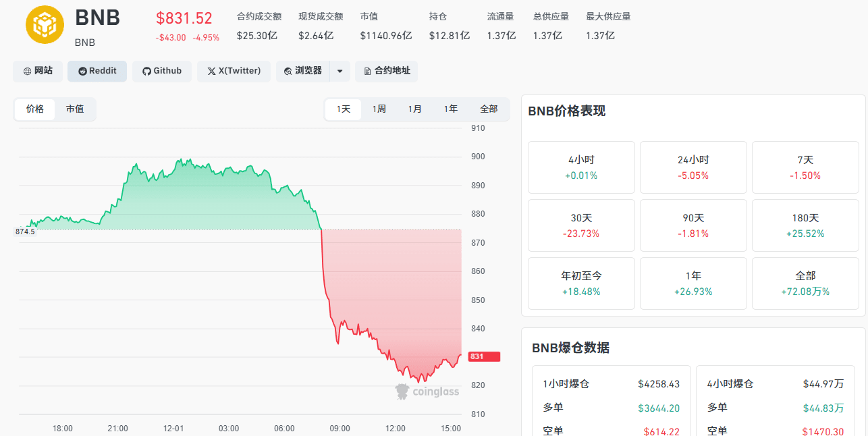Open the 网站 website link button

[38, 71]
